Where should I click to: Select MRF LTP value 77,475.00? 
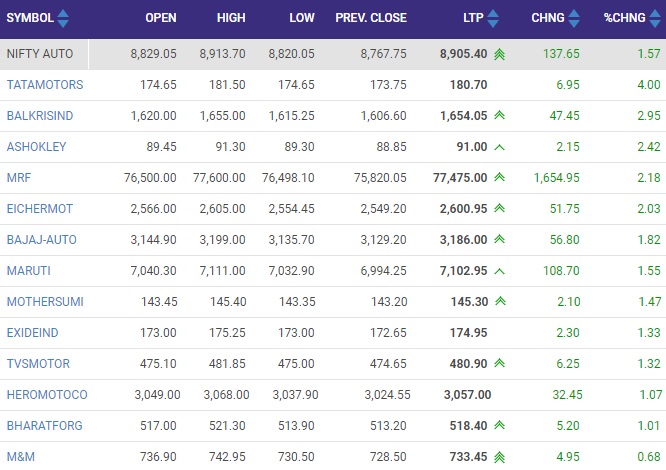(x=460, y=177)
